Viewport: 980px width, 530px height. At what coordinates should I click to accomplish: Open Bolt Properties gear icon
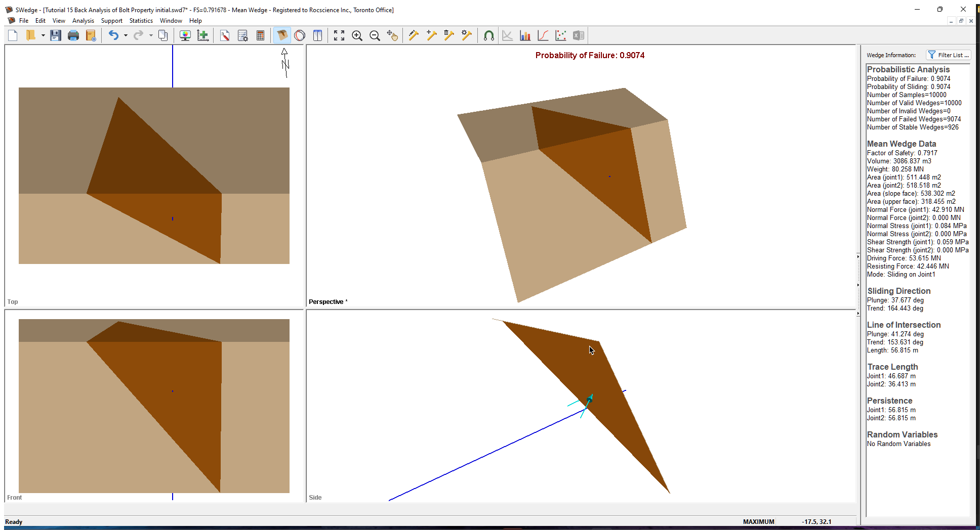click(x=467, y=35)
